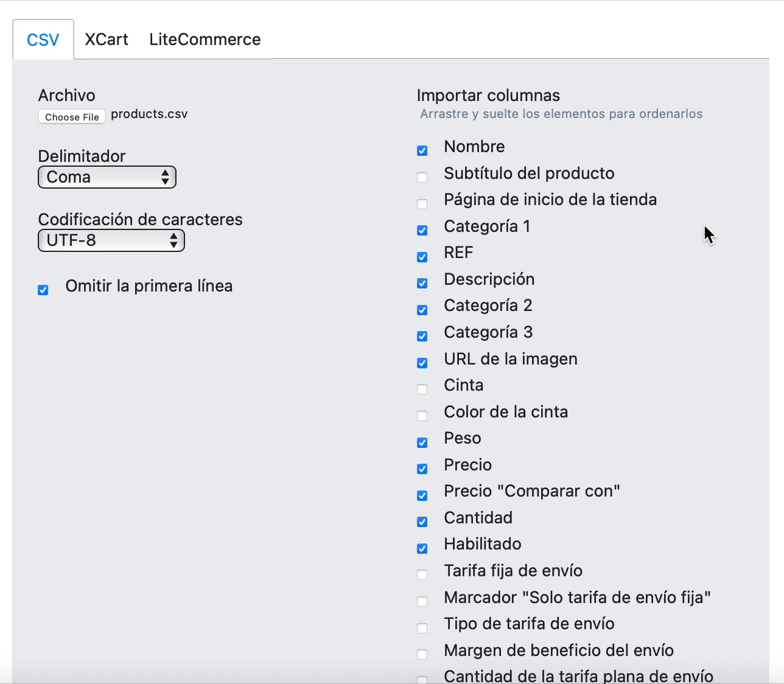Uncheck the Descripción column
Image resolution: width=784 pixels, height=684 pixels.
(422, 283)
